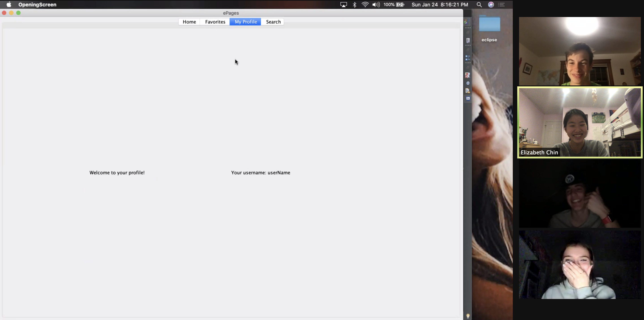The height and width of the screenshot is (320, 644).
Task: Open the volume control menu
Action: (376, 5)
